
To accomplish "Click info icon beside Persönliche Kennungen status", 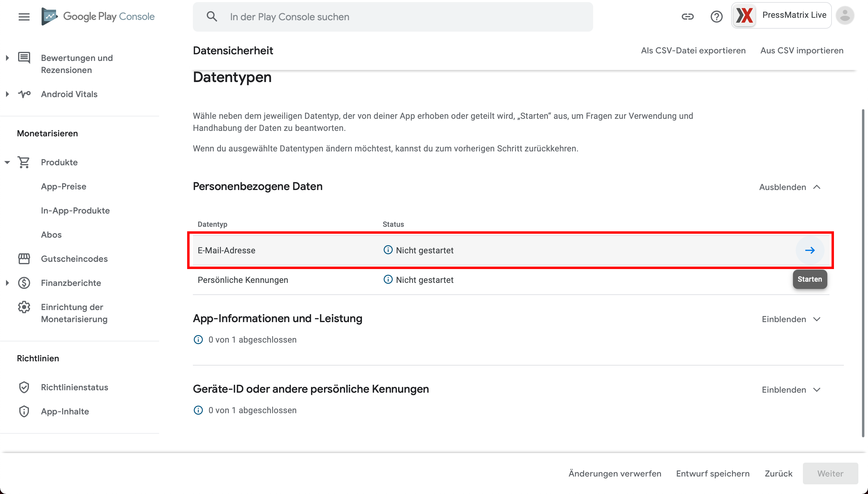I will [x=388, y=280].
